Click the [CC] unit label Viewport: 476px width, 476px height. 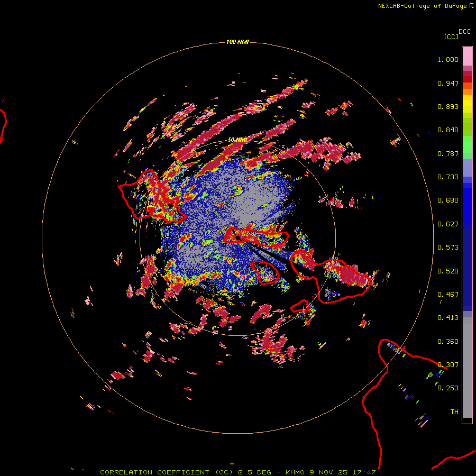click(451, 36)
